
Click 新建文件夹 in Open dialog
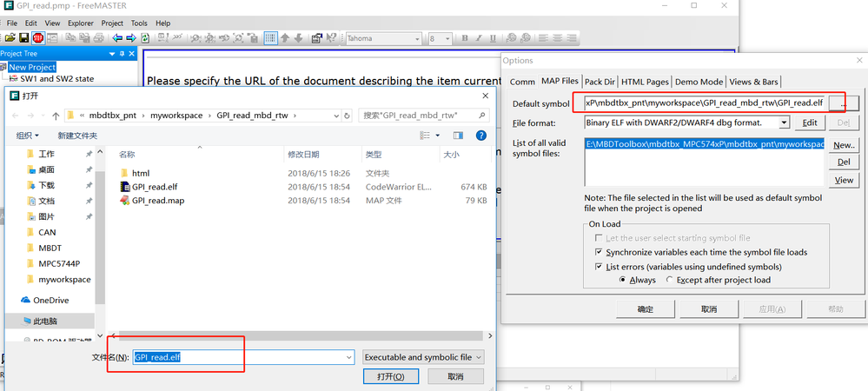(x=77, y=136)
